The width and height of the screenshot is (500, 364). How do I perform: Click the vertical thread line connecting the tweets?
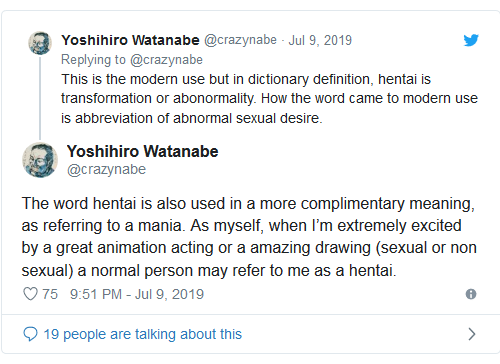coord(40,98)
